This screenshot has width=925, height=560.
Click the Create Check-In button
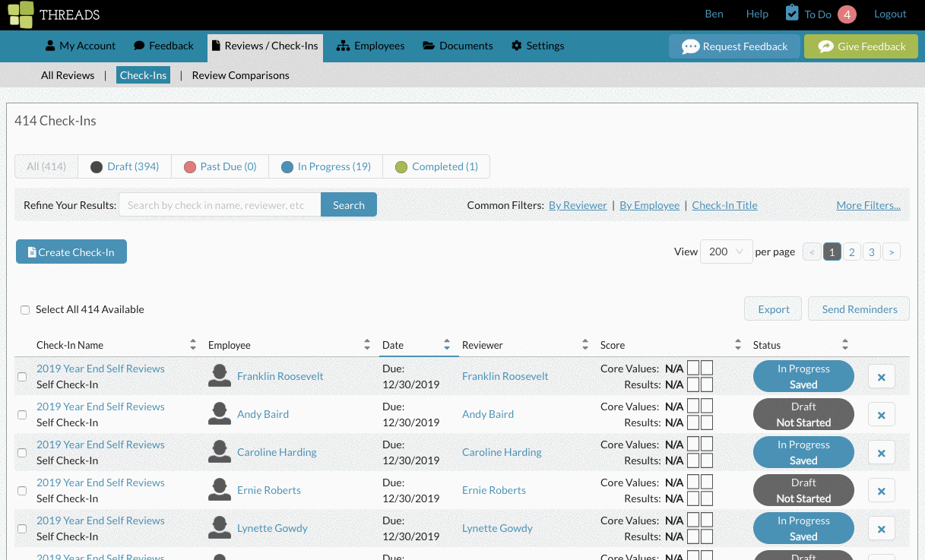[x=71, y=252]
